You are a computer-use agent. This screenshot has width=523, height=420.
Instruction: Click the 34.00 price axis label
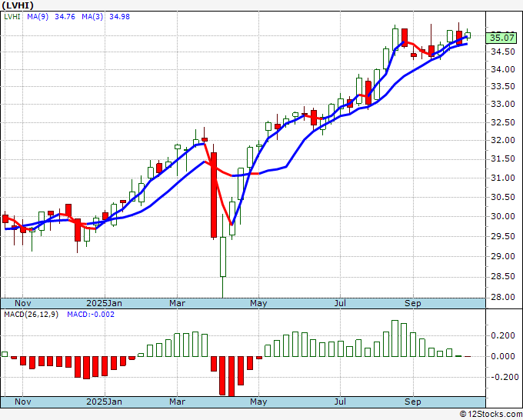point(503,69)
